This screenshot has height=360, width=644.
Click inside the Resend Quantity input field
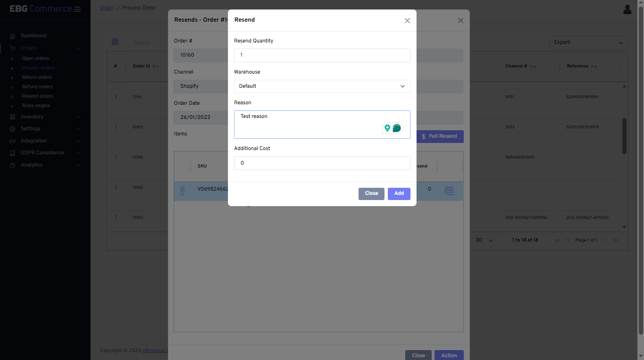pos(322,55)
